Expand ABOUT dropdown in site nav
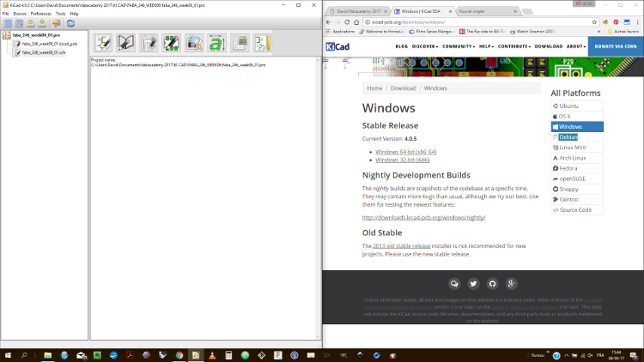 (x=576, y=46)
